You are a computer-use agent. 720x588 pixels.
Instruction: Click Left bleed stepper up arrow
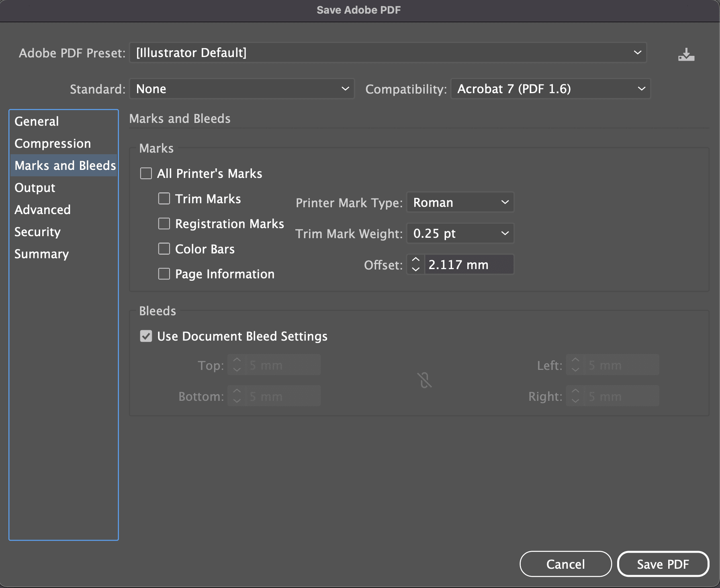click(575, 360)
